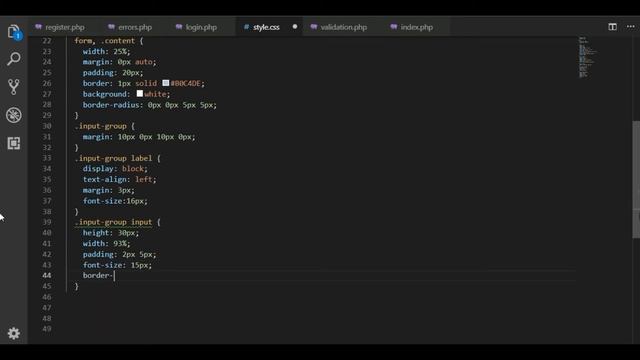Image resolution: width=640 pixels, height=360 pixels.
Task: Click the '.input-group label {' selector
Action: (118, 158)
